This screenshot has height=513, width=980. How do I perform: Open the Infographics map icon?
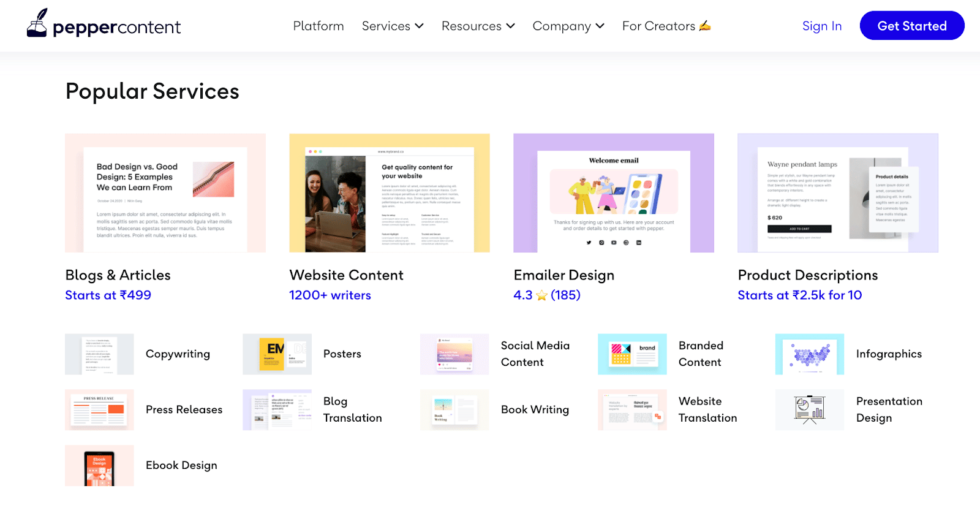click(809, 354)
